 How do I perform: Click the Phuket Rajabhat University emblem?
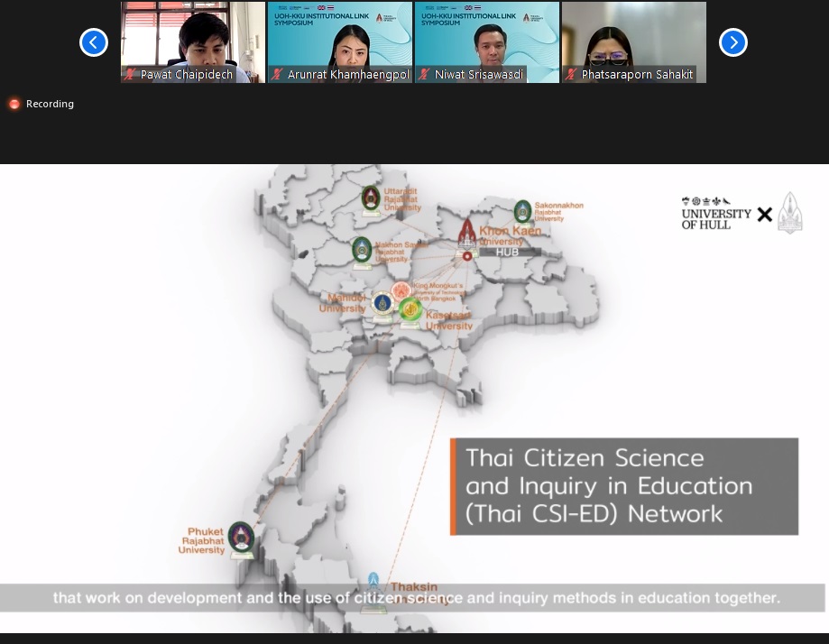pos(241,537)
